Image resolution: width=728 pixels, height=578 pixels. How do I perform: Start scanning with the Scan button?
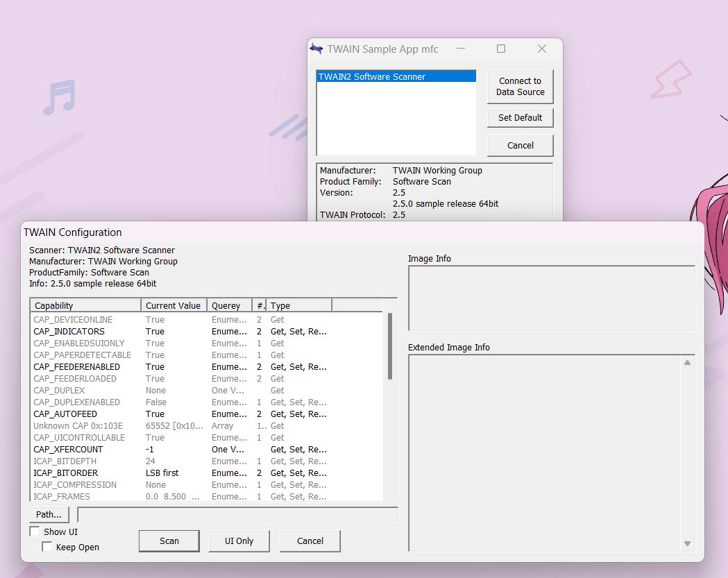[169, 541]
